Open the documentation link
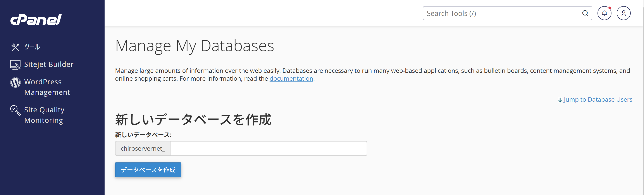644x195 pixels. point(291,79)
